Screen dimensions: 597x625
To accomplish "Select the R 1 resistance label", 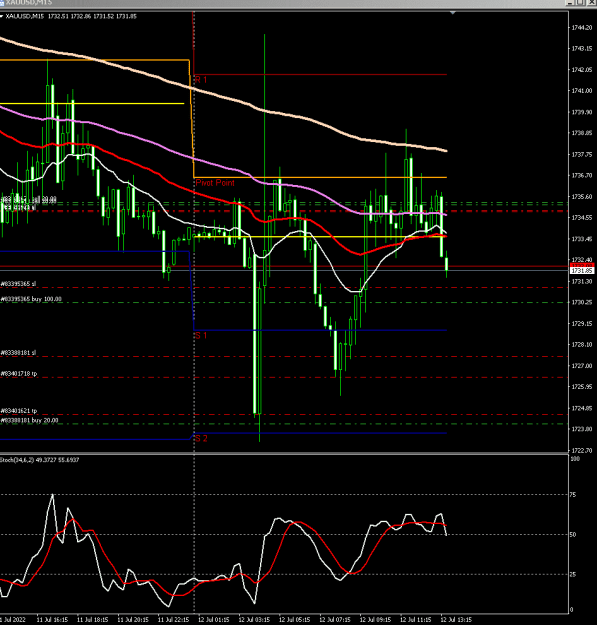I will click(201, 80).
